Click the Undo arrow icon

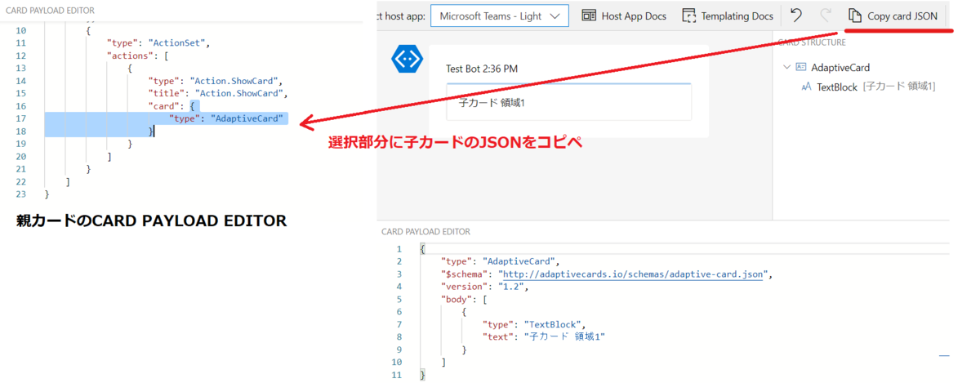point(795,16)
